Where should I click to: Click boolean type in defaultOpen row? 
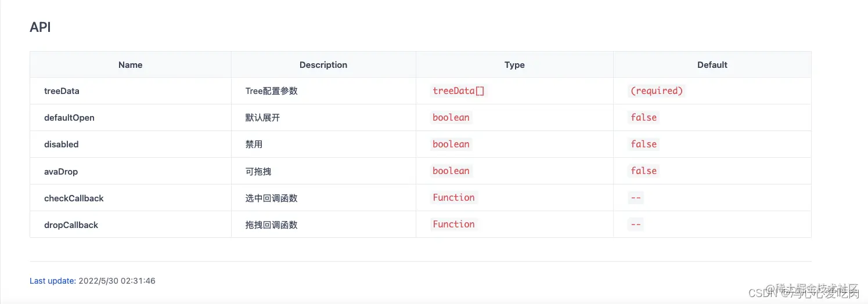point(451,118)
